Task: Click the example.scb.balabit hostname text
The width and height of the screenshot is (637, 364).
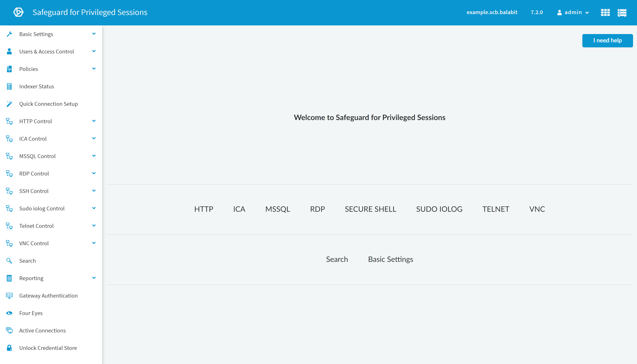Action: [x=492, y=12]
